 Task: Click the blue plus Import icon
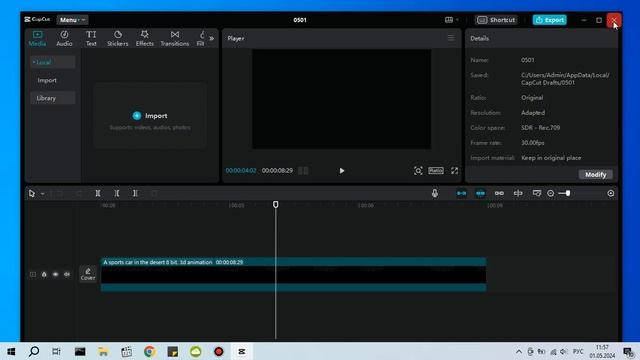click(137, 116)
